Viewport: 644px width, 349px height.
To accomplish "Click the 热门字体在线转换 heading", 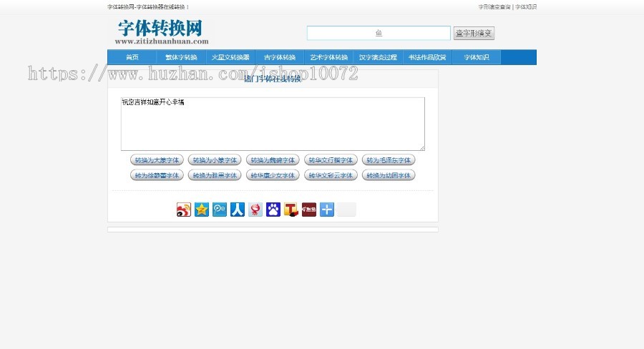I will coord(273,79).
